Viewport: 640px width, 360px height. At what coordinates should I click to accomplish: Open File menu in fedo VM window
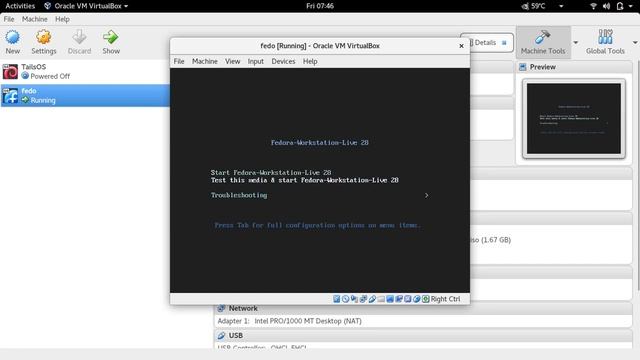tap(179, 61)
